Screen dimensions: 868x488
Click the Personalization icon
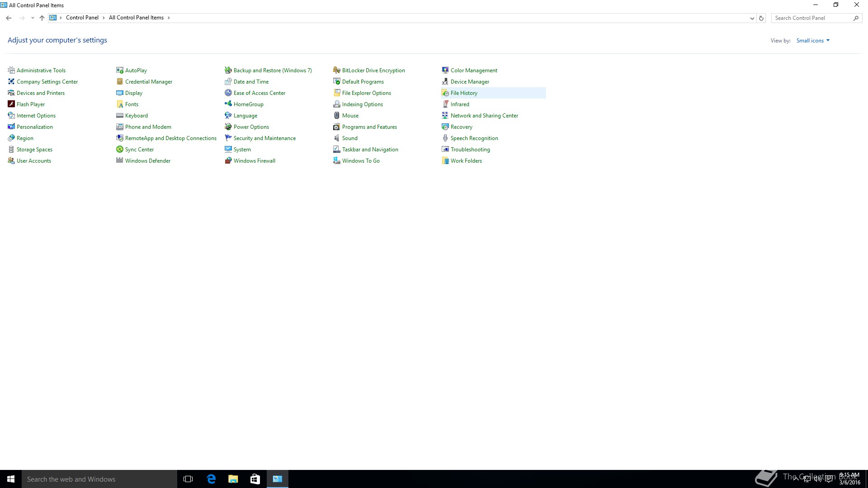click(x=11, y=127)
